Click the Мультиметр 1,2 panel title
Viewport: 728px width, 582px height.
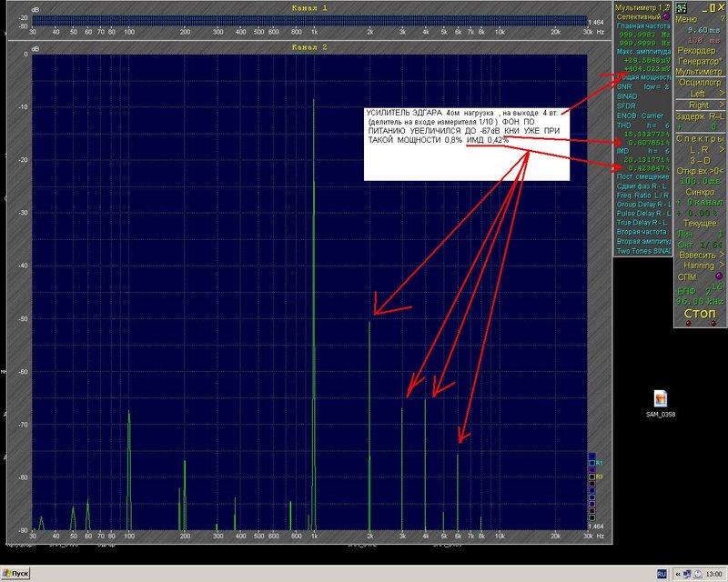click(x=641, y=8)
